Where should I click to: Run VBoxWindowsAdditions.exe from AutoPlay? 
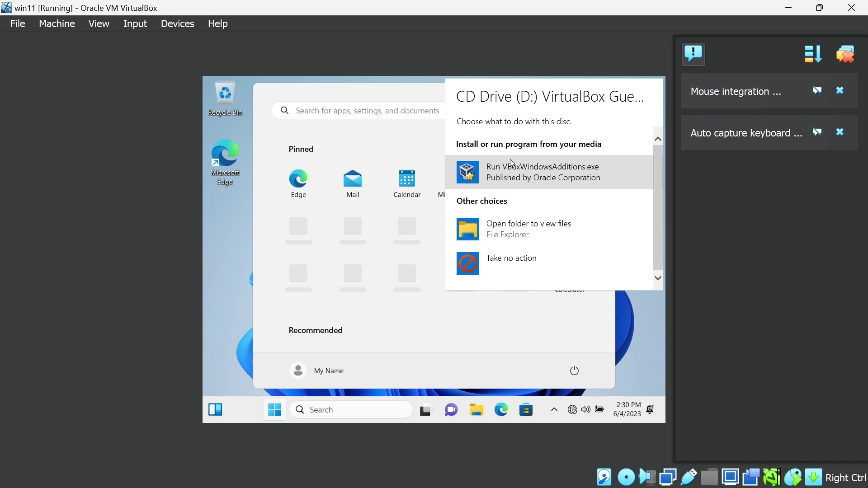(x=542, y=172)
